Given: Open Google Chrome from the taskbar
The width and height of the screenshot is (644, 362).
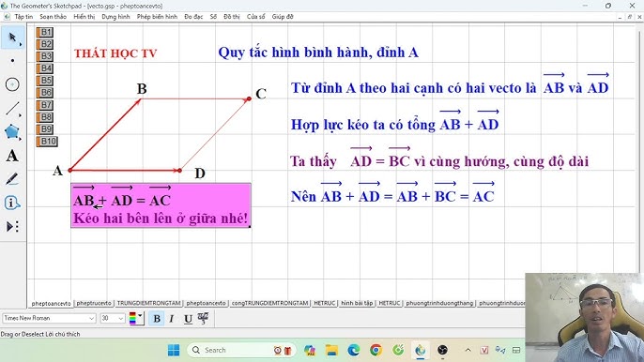Looking at the screenshot, I should click(376, 350).
